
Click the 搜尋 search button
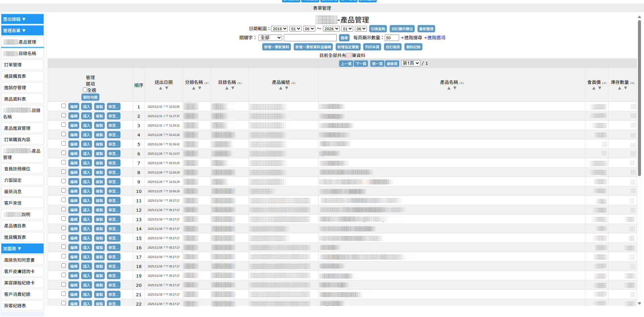pyautogui.click(x=344, y=38)
